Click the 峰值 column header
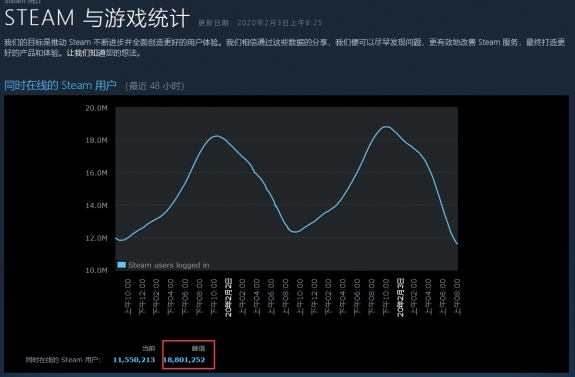575x377 pixels. pos(198,348)
